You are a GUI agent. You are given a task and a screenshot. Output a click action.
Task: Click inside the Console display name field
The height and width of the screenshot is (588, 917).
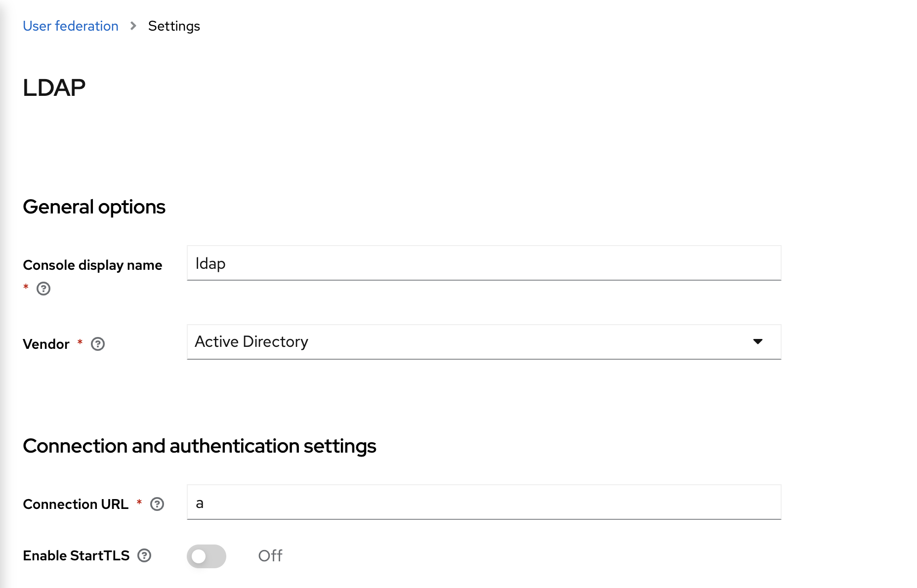(483, 263)
